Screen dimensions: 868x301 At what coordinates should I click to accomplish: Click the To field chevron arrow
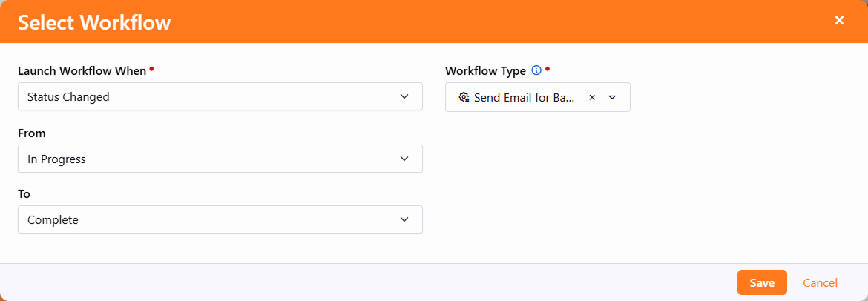[404, 219]
